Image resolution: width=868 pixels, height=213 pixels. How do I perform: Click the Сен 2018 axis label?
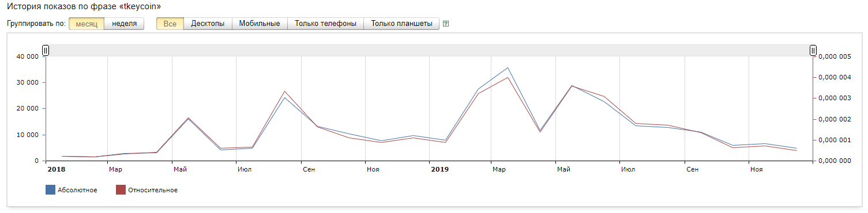tap(309, 169)
